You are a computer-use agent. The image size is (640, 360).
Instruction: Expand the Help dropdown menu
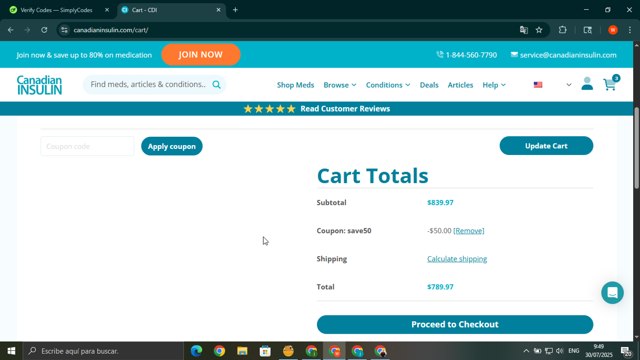[x=494, y=85]
